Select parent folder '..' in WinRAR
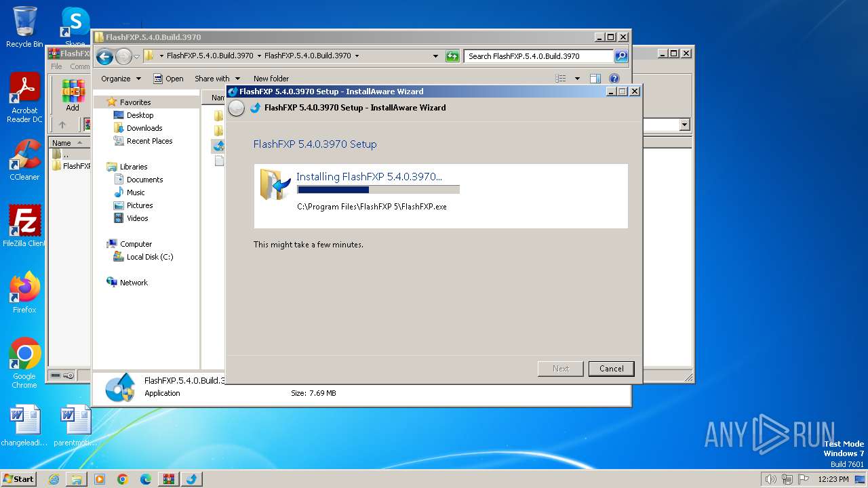Image resolution: width=868 pixels, height=488 pixels. coord(60,155)
